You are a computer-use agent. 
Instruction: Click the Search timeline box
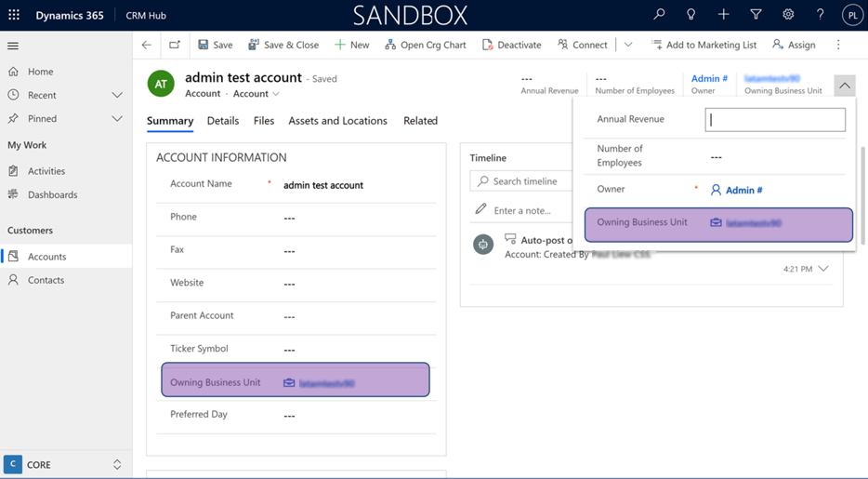point(521,181)
